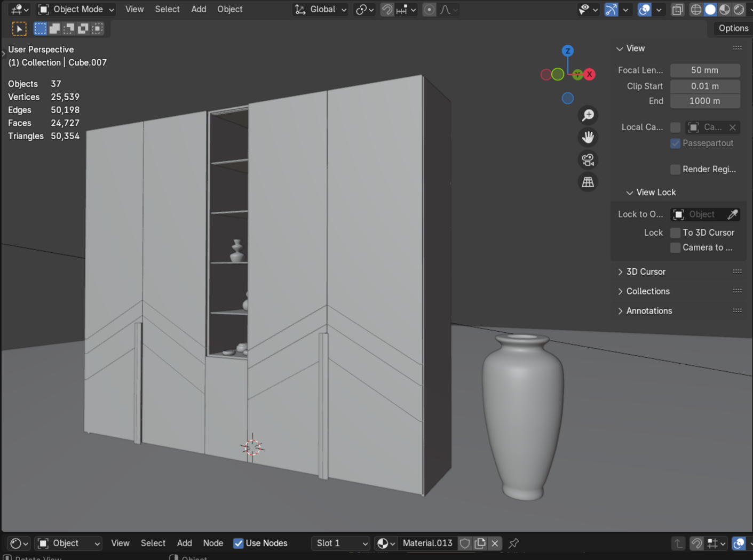Unlink Material.013 with the X icon

pos(495,543)
